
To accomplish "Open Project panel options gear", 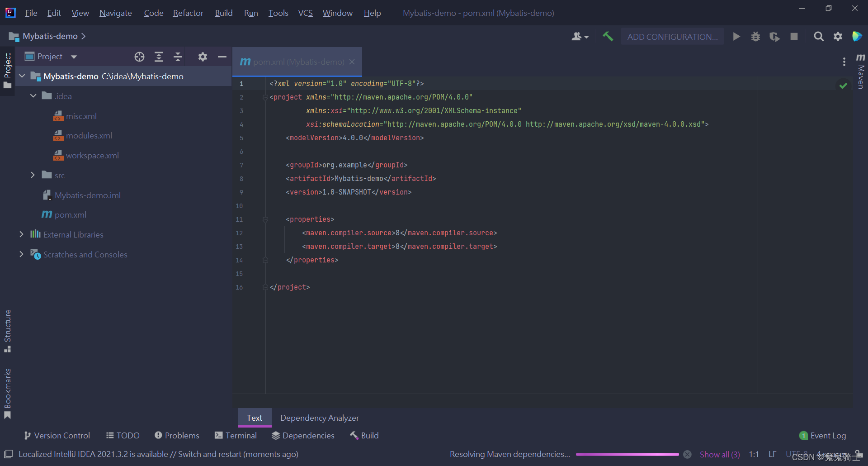I will click(203, 57).
